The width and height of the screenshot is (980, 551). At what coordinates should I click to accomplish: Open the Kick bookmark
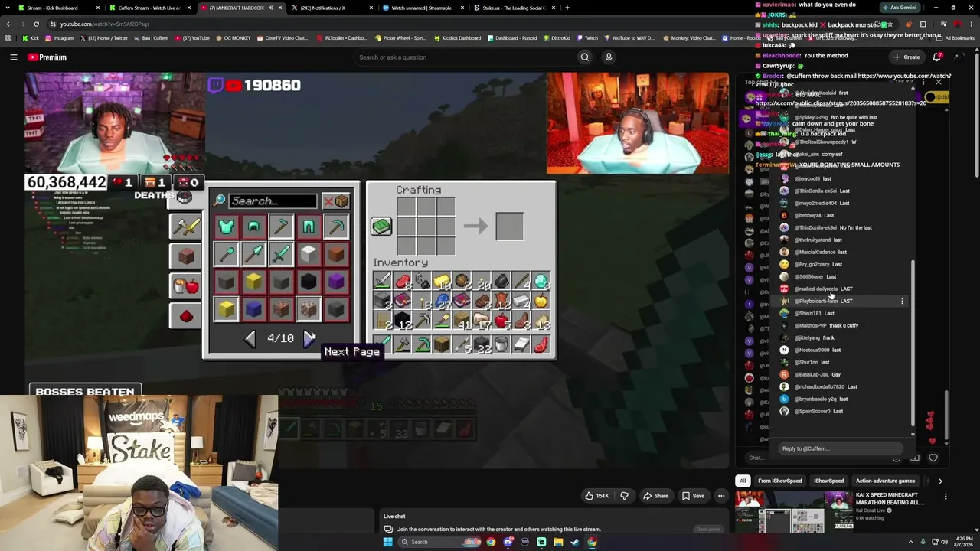31,38
